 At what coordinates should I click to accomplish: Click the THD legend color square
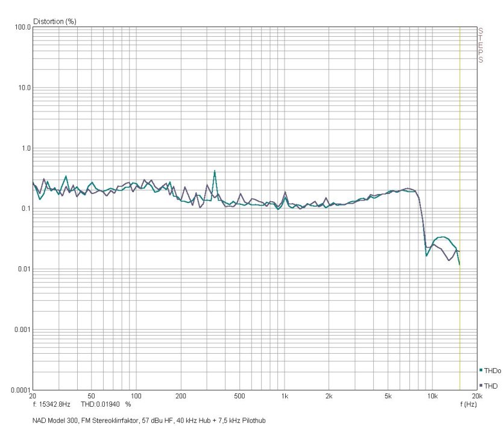pos(481,385)
